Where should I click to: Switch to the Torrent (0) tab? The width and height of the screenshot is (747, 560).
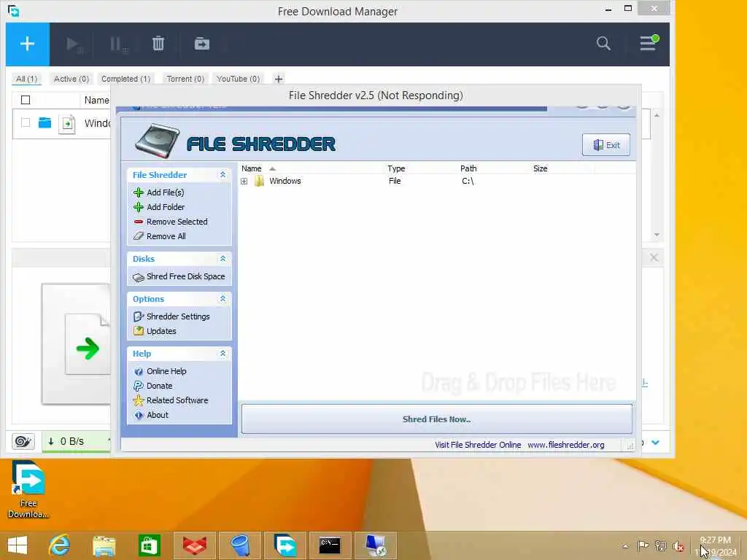[185, 79]
